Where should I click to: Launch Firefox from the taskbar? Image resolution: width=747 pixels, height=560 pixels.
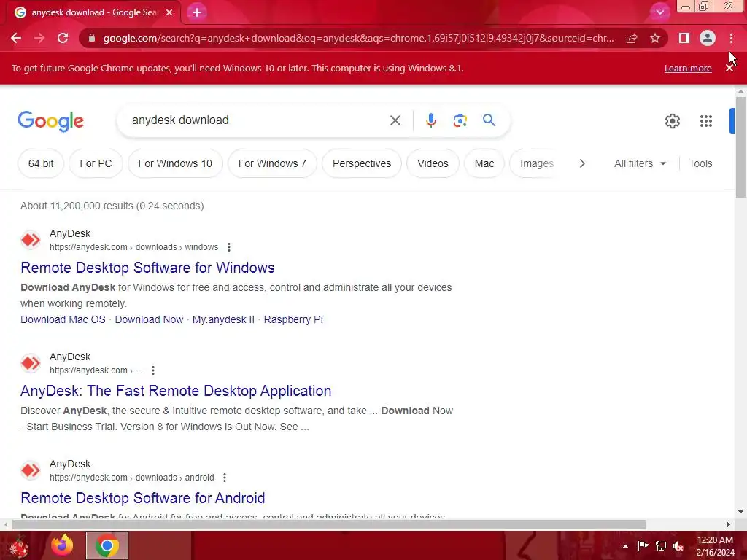coord(63,545)
